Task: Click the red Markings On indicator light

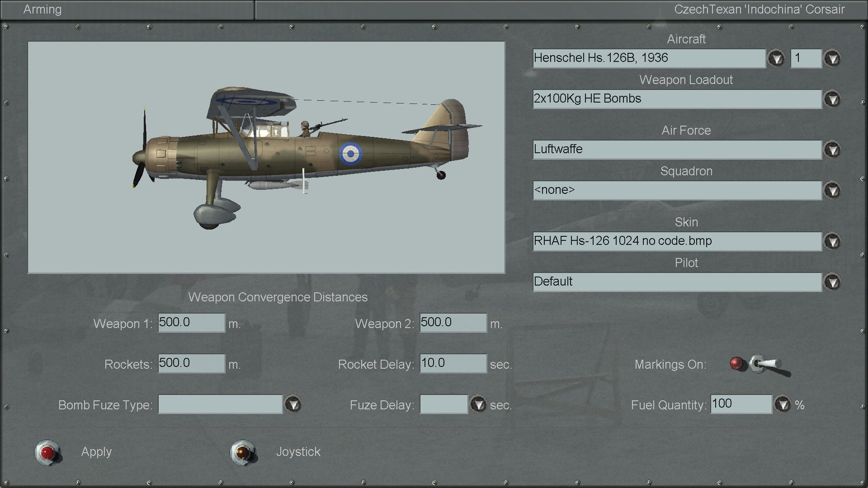Action: [x=737, y=363]
